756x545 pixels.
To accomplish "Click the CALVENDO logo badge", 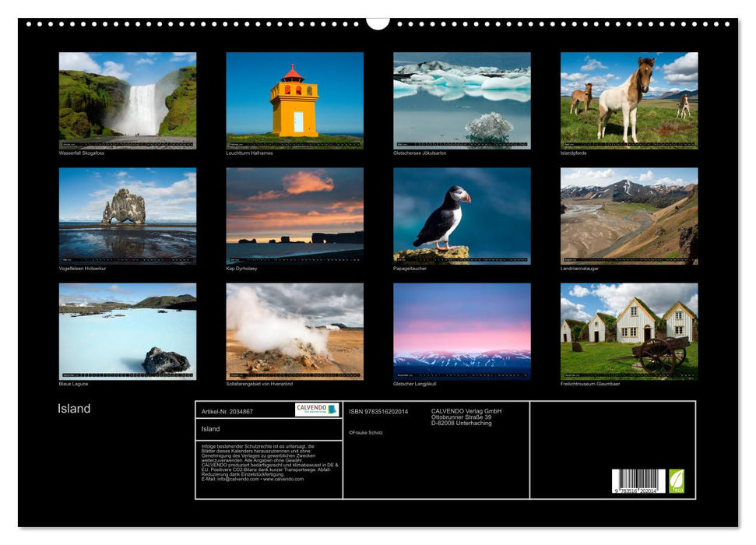I will 317,410.
